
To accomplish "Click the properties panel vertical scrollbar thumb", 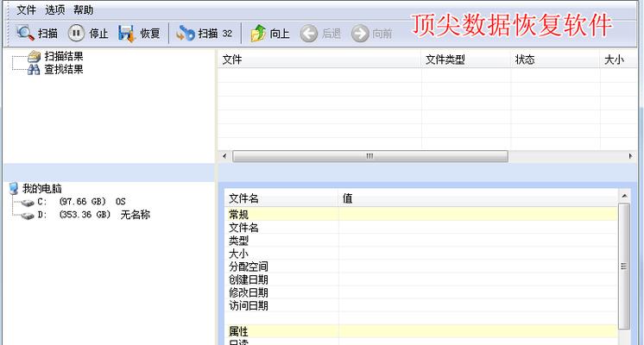I will coord(624,266).
